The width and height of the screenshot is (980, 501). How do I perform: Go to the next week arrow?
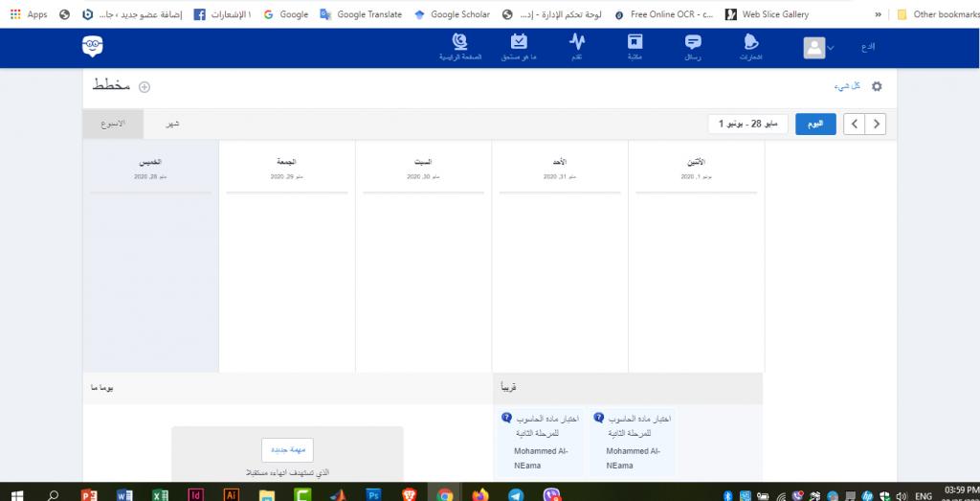point(876,125)
